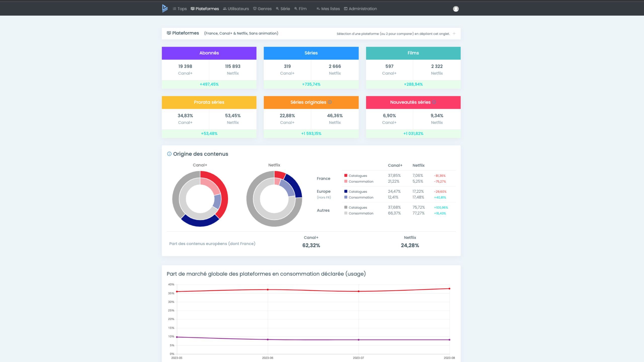
Task: Go to the Film search page
Action: click(x=300, y=9)
